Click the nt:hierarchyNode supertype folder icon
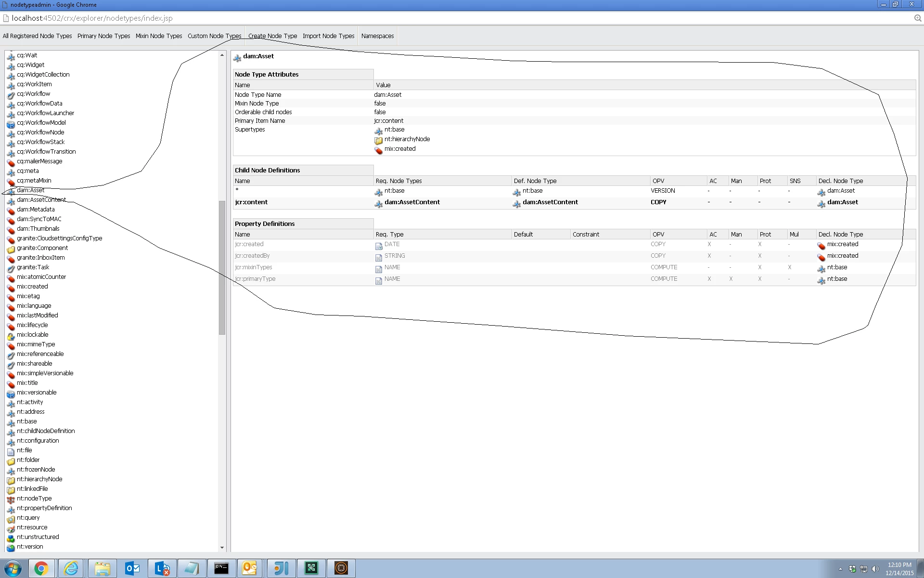 pyautogui.click(x=378, y=140)
